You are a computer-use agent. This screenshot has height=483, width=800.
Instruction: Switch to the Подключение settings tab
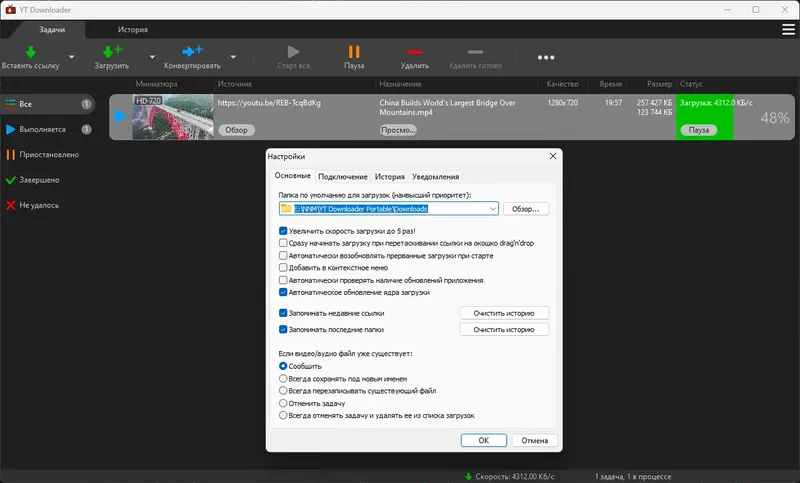pos(343,176)
